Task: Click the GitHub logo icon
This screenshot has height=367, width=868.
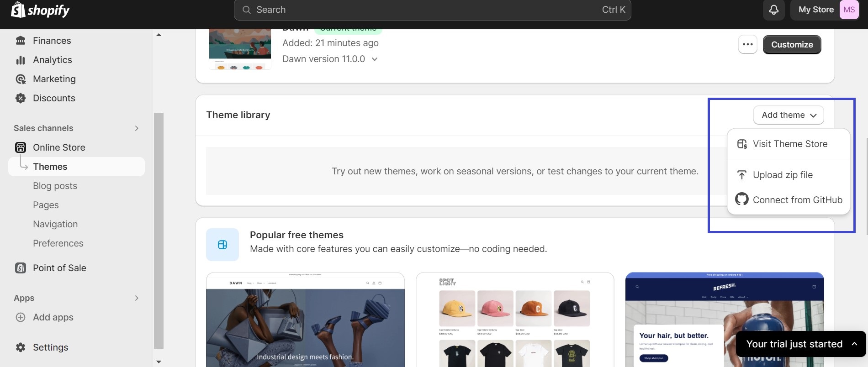Action: (742, 199)
